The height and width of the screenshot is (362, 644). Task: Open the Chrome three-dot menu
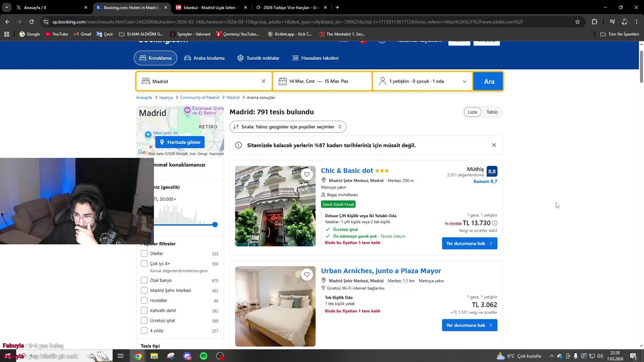(636, 22)
